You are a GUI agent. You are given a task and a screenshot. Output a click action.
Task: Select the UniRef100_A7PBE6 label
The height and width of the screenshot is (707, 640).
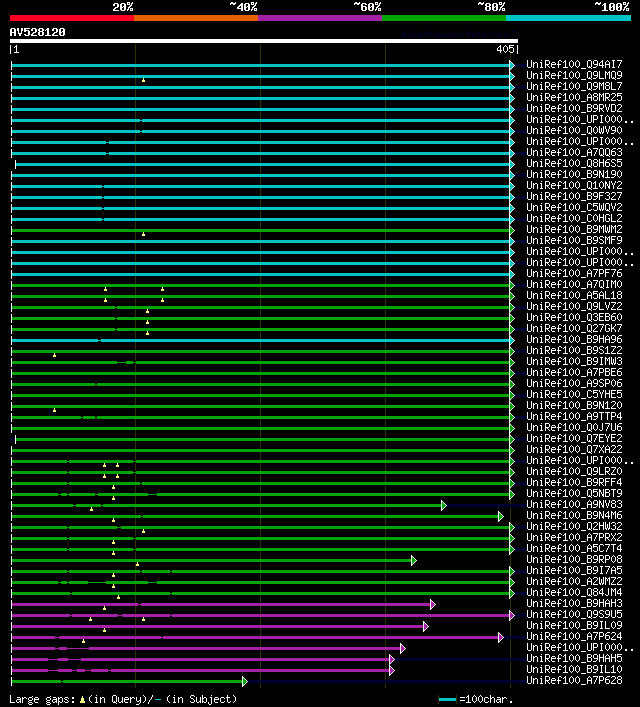574,372
